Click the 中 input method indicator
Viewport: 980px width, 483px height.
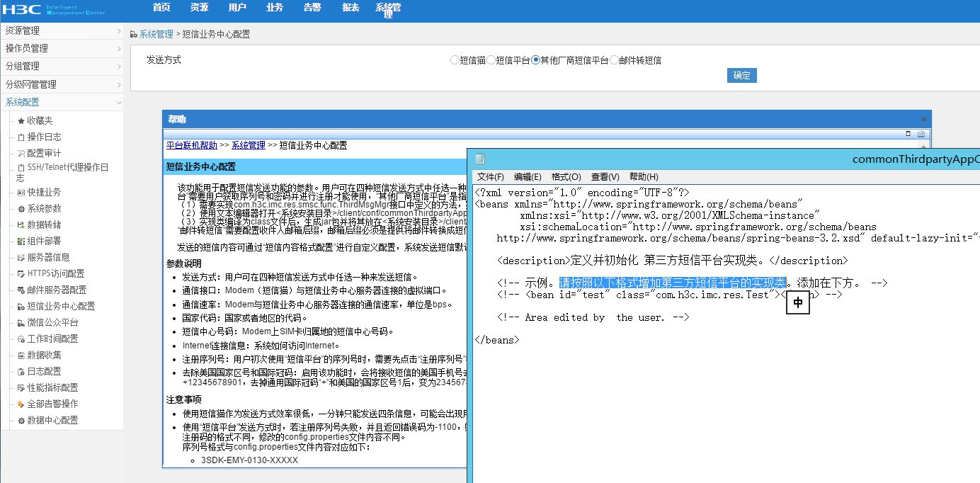pyautogui.click(x=798, y=303)
